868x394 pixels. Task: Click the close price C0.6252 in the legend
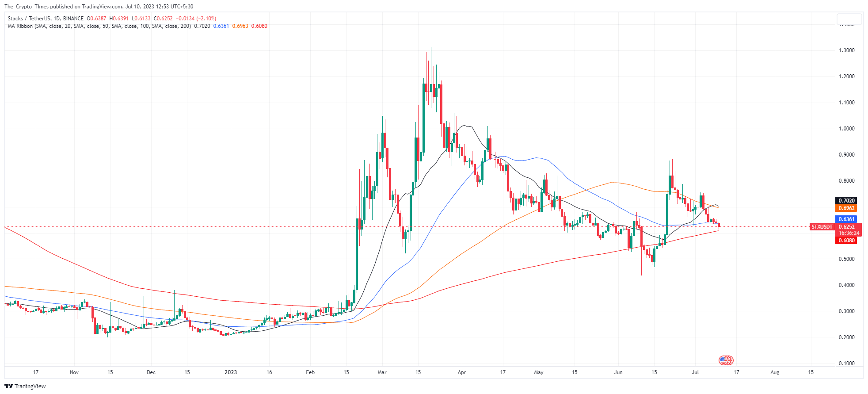tap(163, 19)
